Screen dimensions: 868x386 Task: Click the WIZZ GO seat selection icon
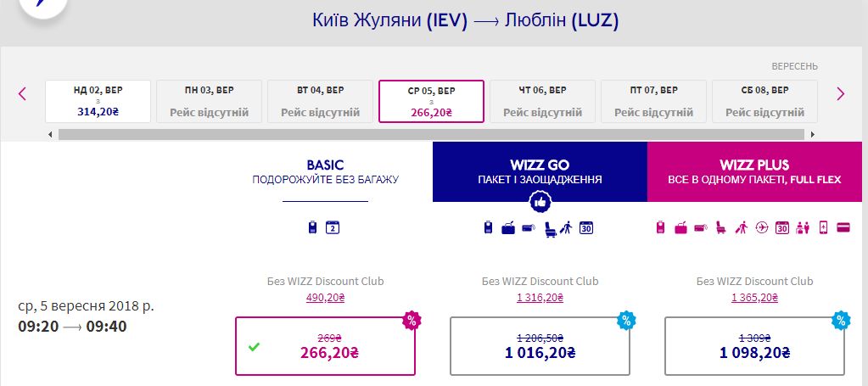[548, 227]
